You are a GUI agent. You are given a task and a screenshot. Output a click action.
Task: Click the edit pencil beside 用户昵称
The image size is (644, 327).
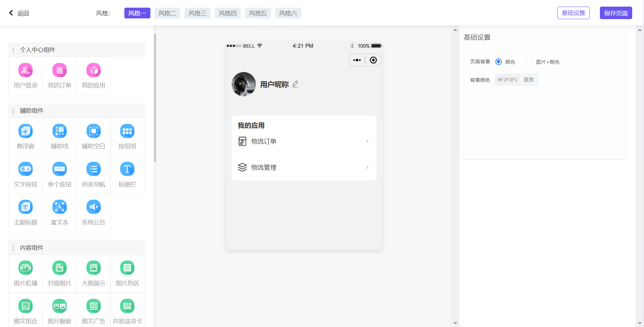[295, 84]
